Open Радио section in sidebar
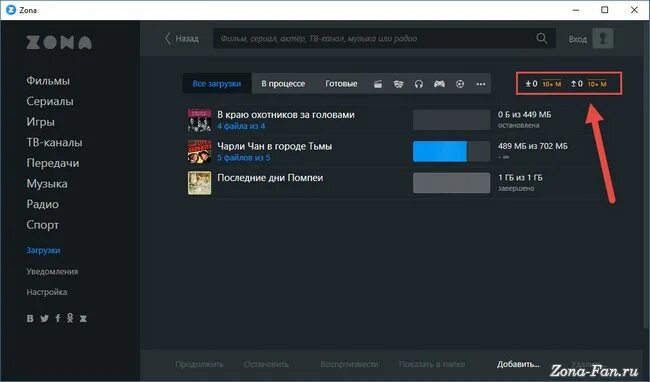650x382 pixels. pyautogui.click(x=42, y=204)
